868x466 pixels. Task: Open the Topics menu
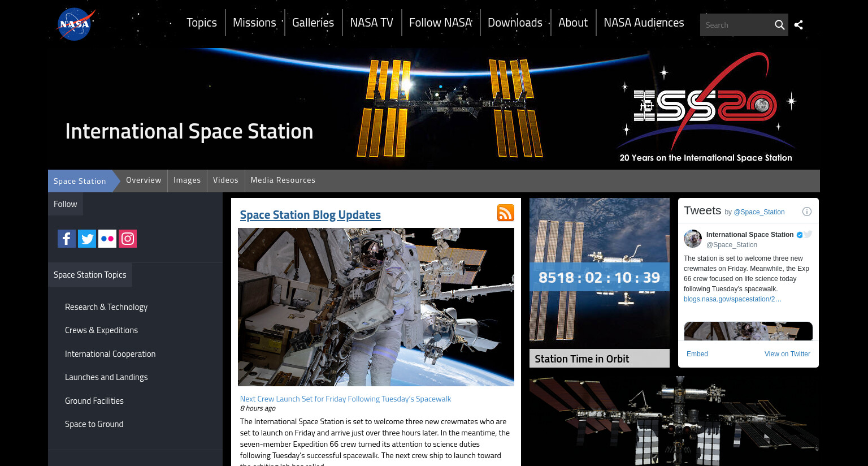(x=202, y=23)
